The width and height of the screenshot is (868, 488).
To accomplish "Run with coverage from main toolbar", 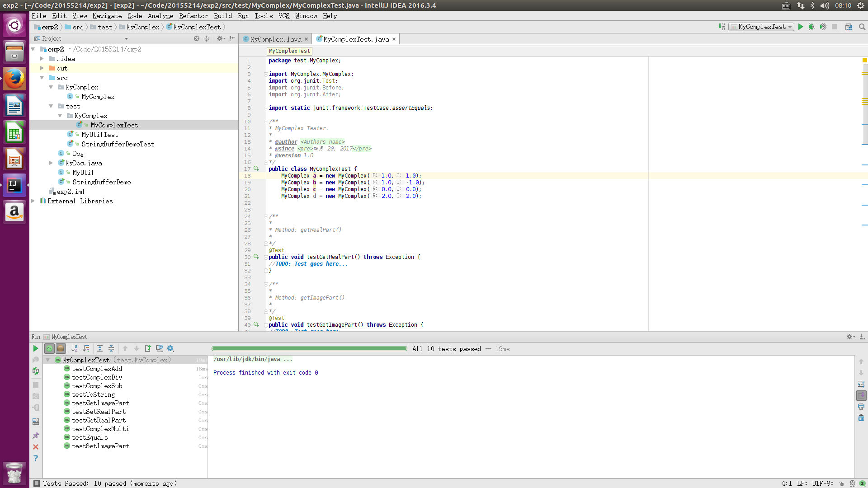I will 823,27.
